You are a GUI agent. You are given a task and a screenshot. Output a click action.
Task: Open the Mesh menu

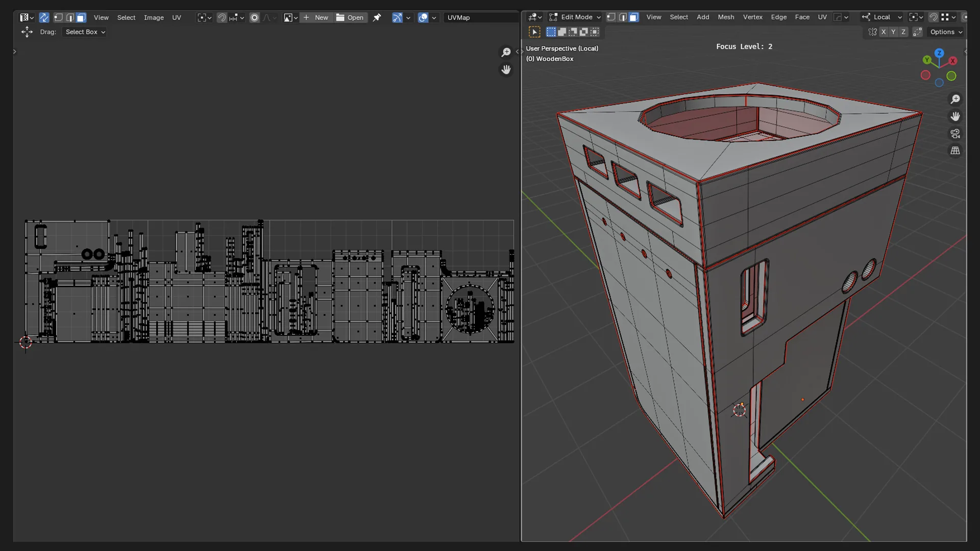coord(726,17)
